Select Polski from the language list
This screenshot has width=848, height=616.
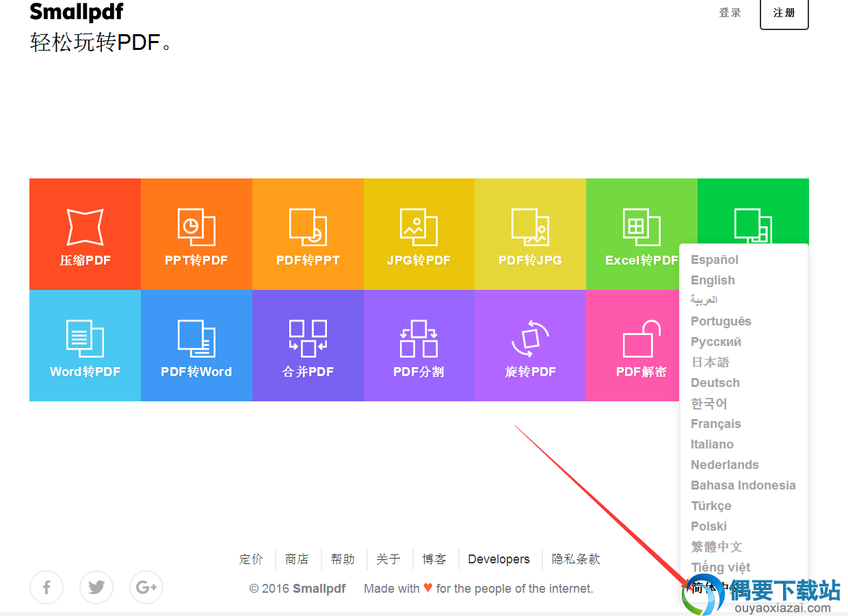[708, 526]
